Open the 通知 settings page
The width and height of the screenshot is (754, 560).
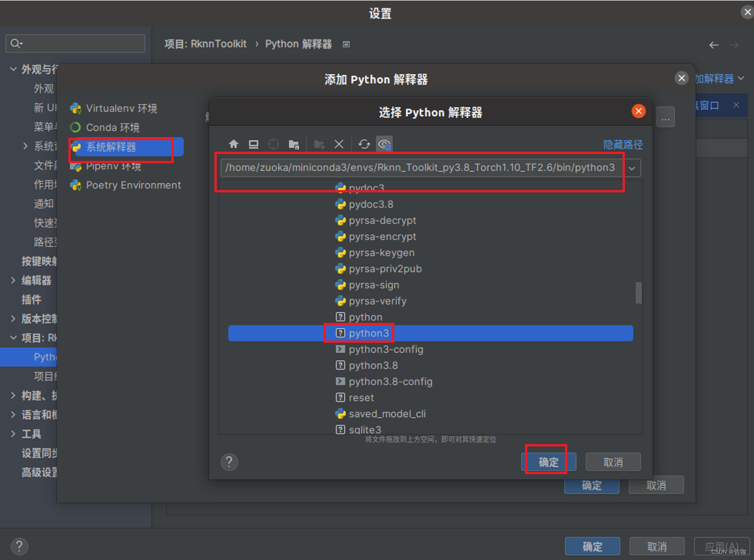[44, 204]
